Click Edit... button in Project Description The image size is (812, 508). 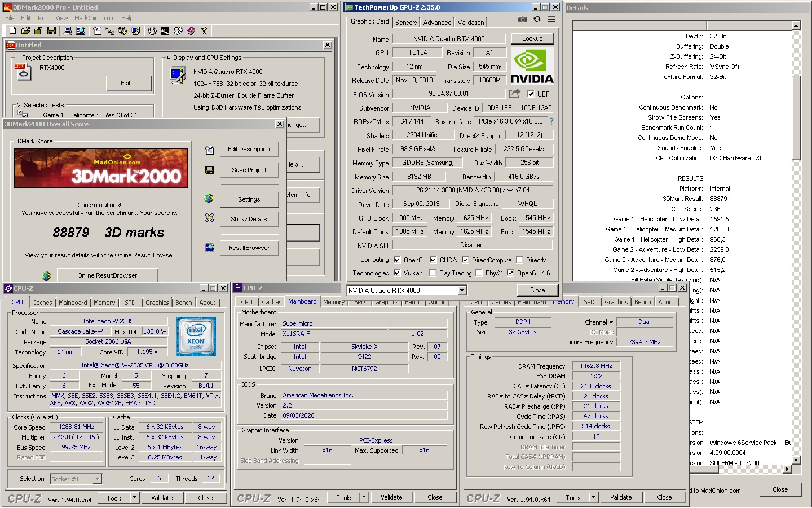[129, 83]
